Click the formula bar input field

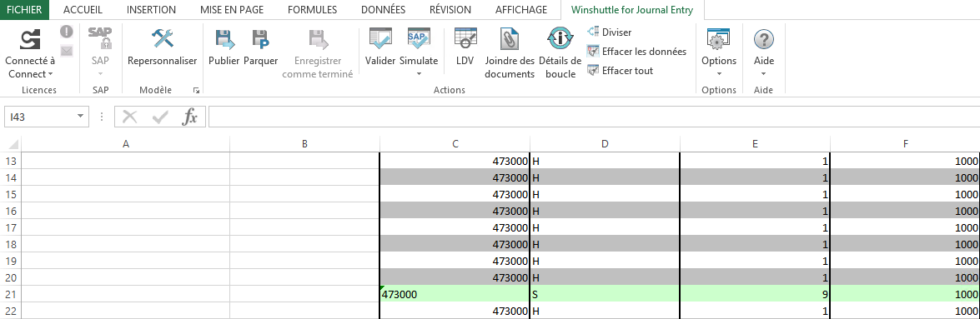click(x=594, y=117)
